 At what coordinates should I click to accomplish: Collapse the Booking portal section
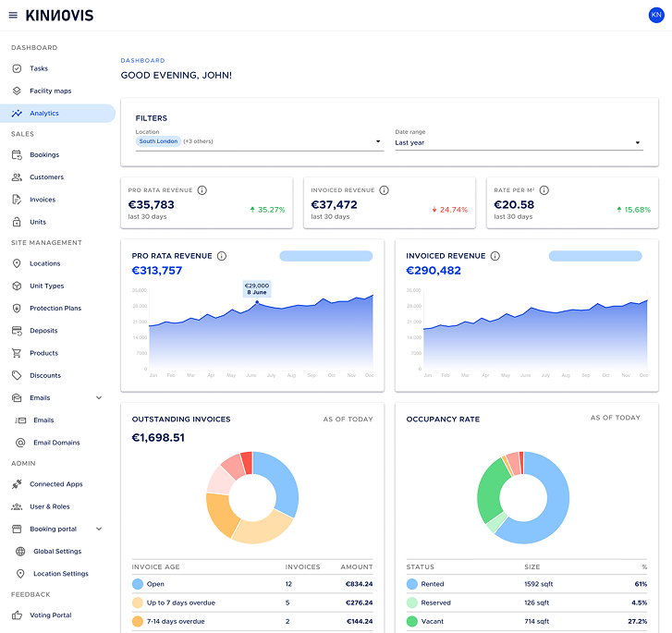pos(99,529)
